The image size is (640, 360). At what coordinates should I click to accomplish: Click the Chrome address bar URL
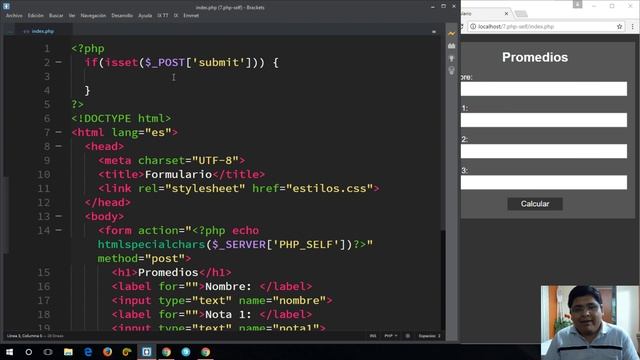(516, 27)
